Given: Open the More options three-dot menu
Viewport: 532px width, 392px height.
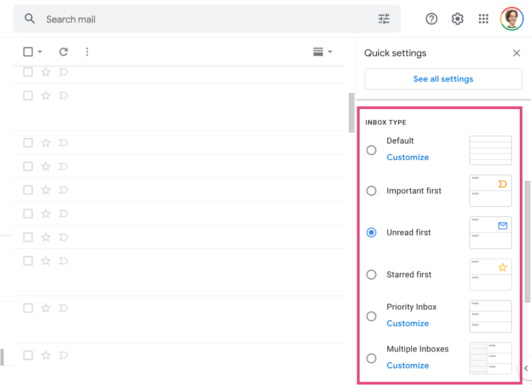Looking at the screenshot, I should coord(87,52).
